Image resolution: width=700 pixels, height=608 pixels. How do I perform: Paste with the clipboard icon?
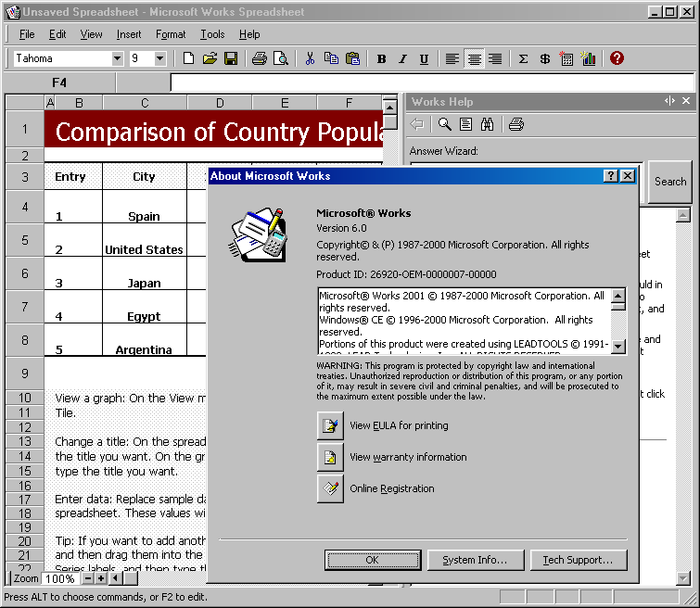(352, 58)
